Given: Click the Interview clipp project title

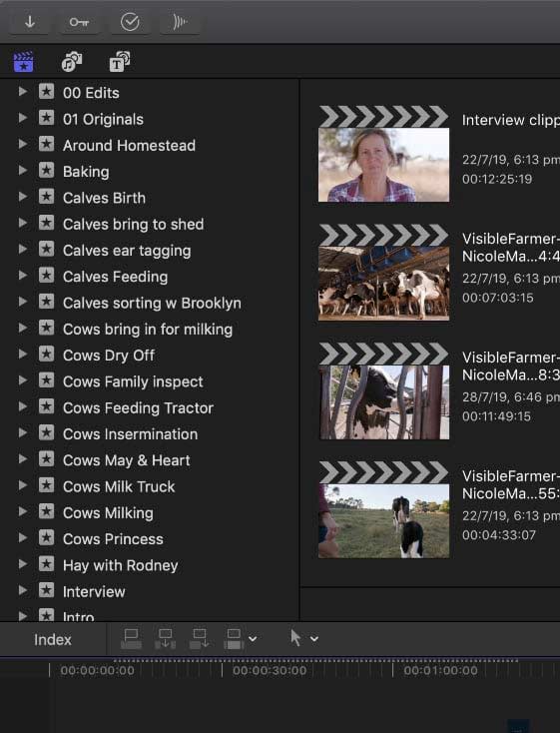Looking at the screenshot, I should pos(510,120).
